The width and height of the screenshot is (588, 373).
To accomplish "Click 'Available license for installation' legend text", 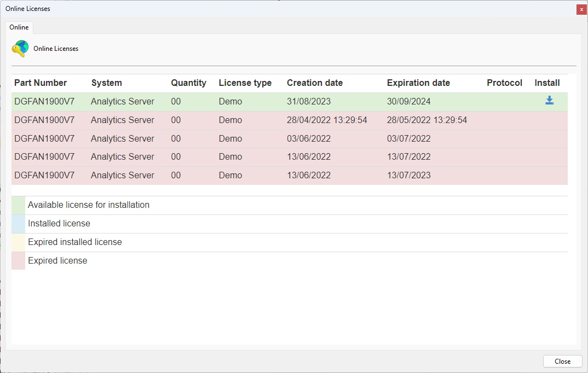I will [x=89, y=205].
